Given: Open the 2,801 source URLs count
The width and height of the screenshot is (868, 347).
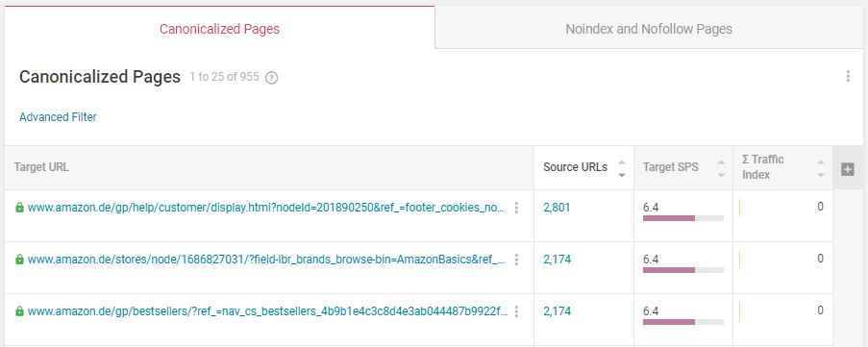Looking at the screenshot, I should (557, 208).
